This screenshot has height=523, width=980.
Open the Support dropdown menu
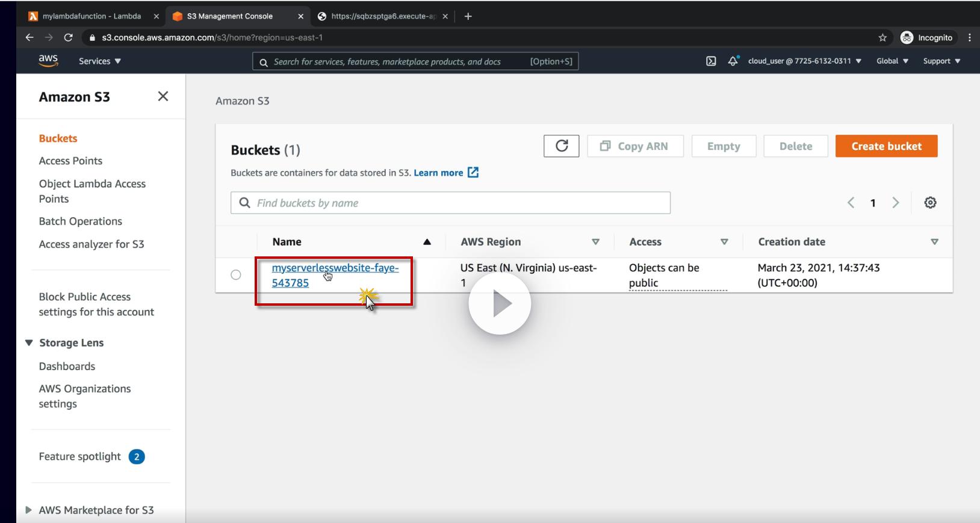(x=941, y=61)
